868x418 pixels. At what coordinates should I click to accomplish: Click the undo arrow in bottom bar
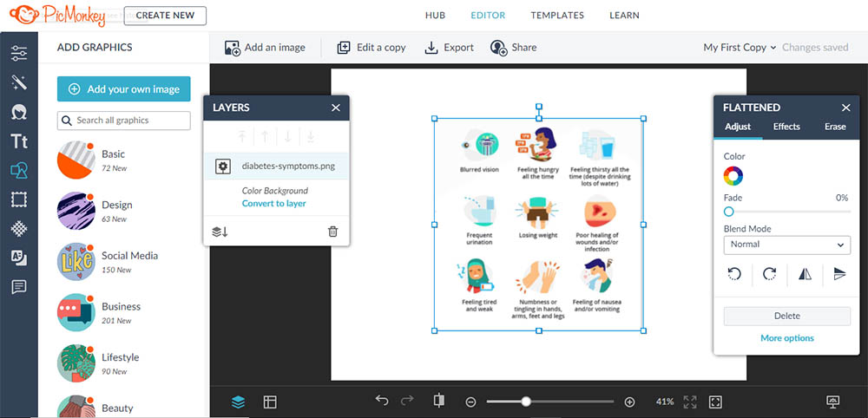point(382,402)
